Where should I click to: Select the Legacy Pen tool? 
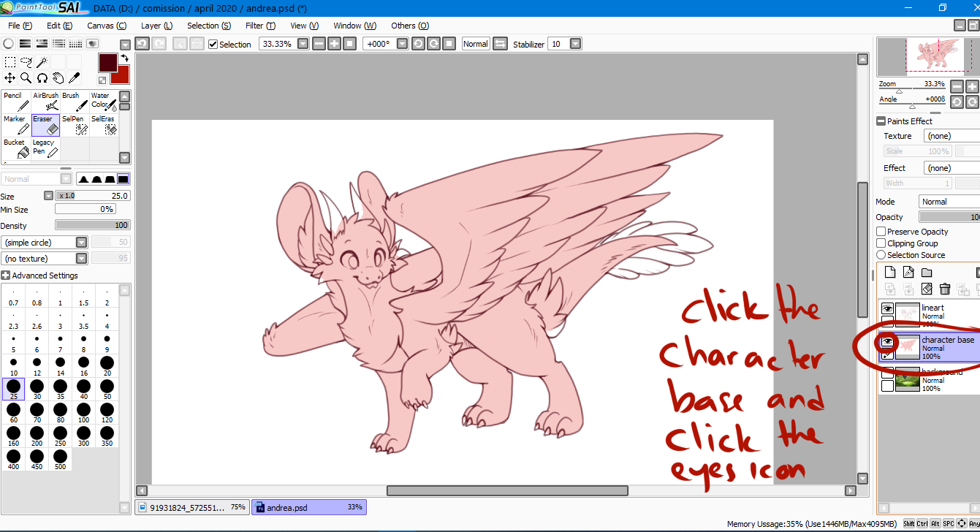pyautogui.click(x=45, y=148)
